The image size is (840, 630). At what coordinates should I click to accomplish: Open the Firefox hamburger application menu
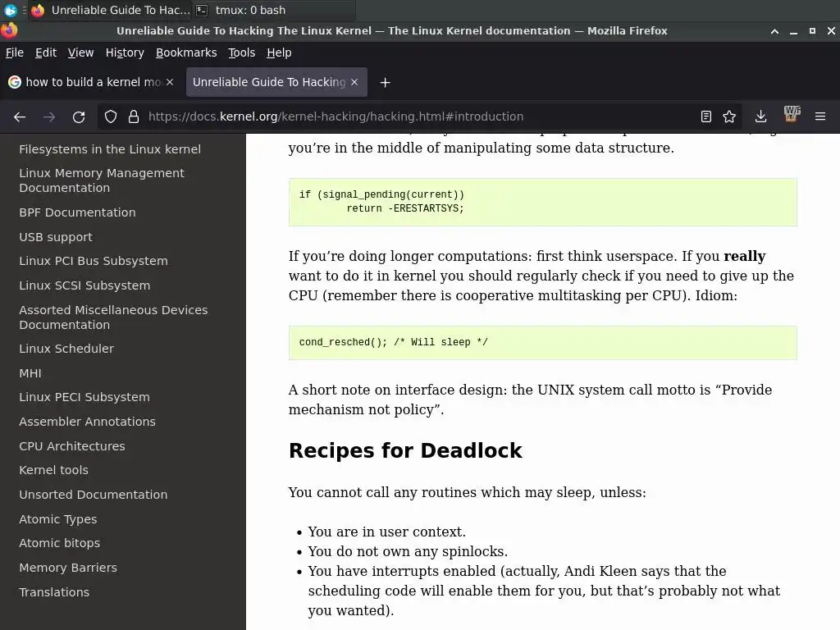click(819, 116)
